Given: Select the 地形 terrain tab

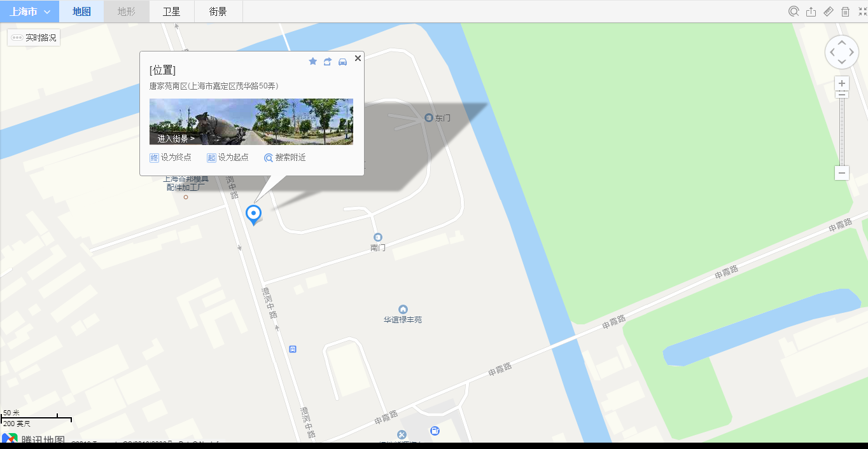Looking at the screenshot, I should click(126, 11).
